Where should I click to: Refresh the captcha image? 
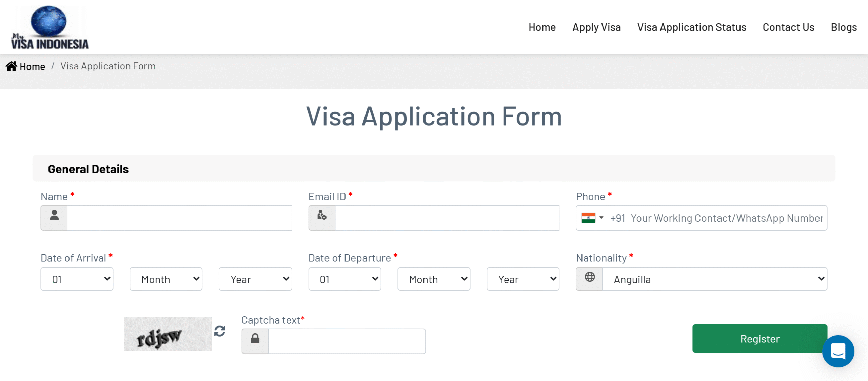point(220,331)
